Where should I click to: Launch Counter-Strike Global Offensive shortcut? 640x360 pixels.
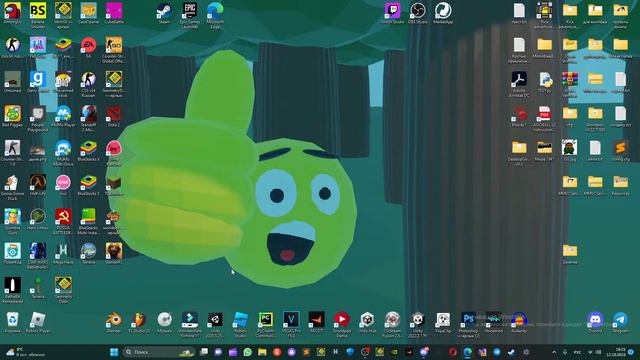(x=114, y=49)
